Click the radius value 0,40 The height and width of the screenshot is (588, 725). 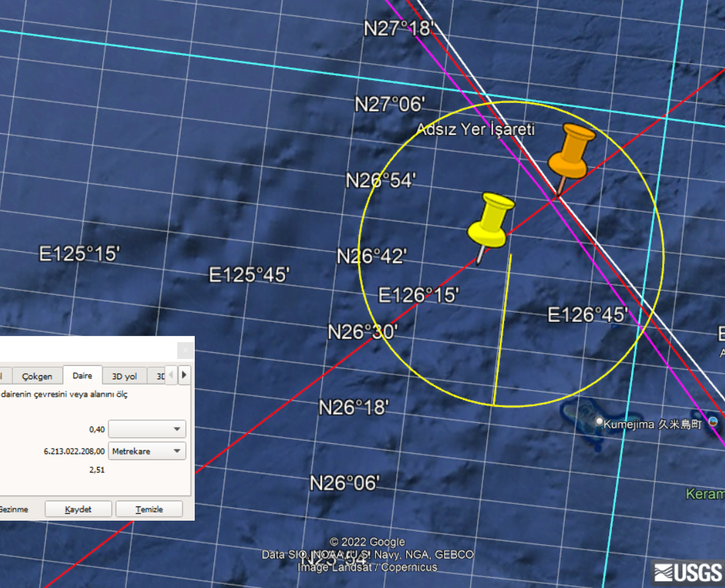coord(96,430)
